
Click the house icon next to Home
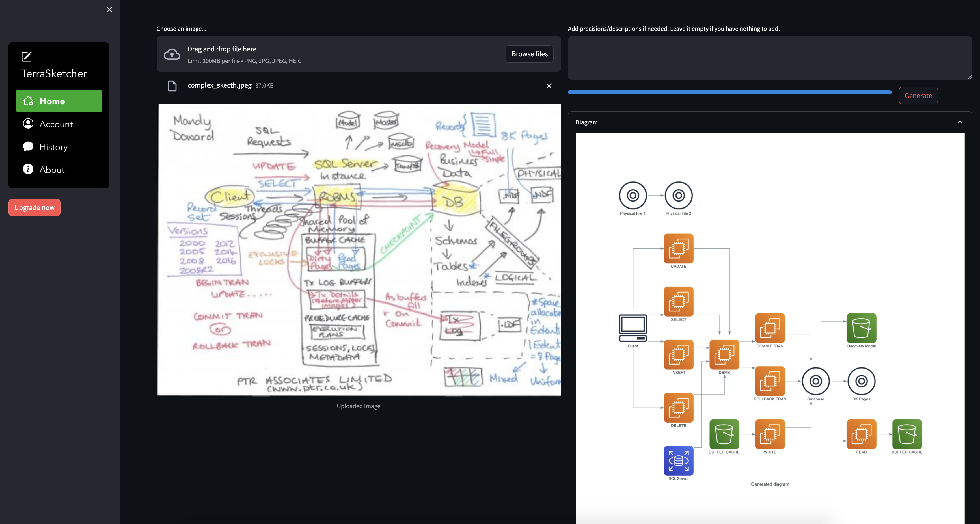(28, 101)
